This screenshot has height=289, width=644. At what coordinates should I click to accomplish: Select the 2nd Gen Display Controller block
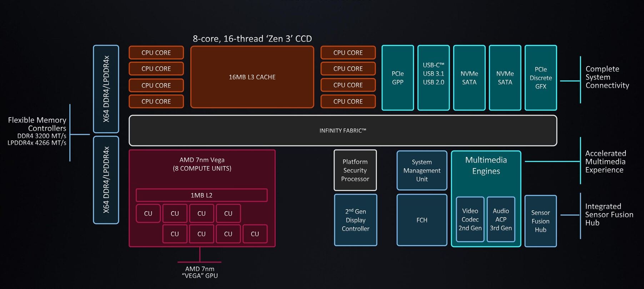coord(355,220)
